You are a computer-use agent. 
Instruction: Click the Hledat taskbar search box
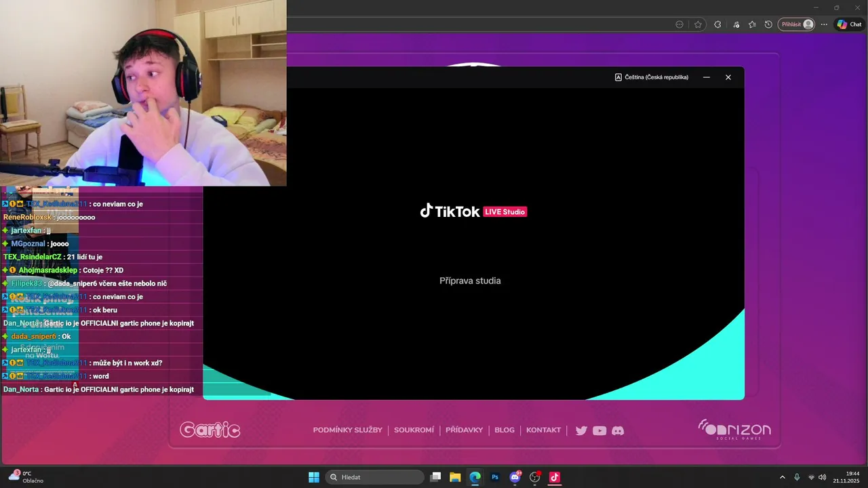point(374,477)
